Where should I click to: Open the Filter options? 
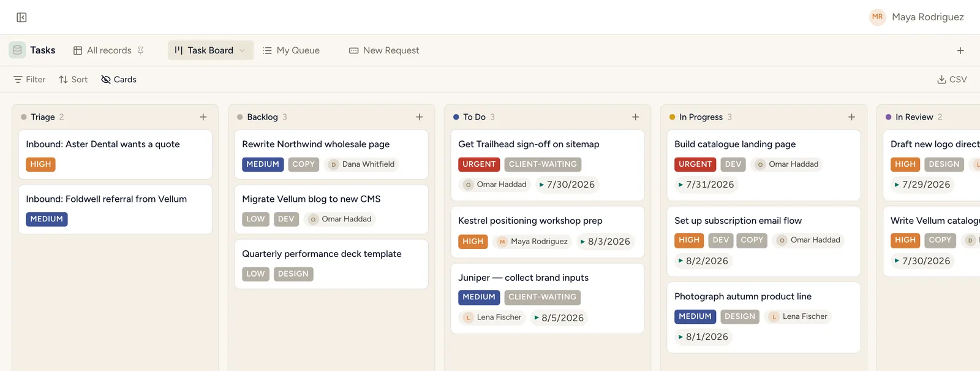coord(29,80)
